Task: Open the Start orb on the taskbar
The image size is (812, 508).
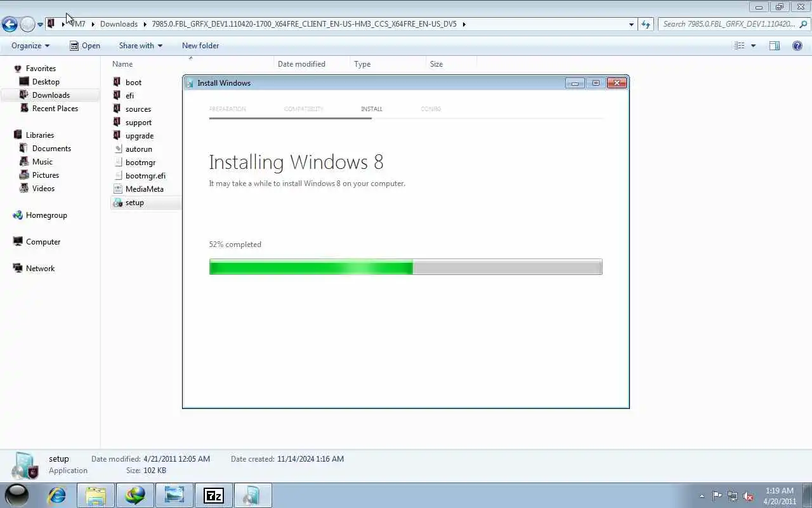Action: tap(17, 495)
